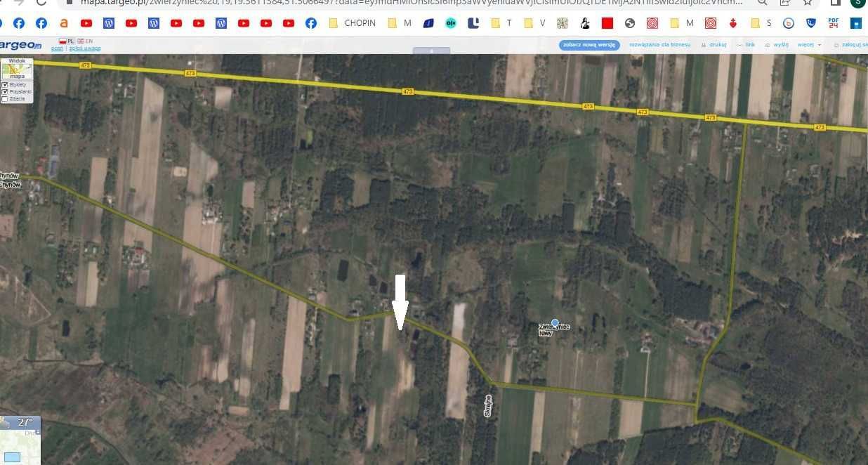The width and height of the screenshot is (868, 465).
Task: Click the zgłoś uwagę link
Action: point(85,48)
